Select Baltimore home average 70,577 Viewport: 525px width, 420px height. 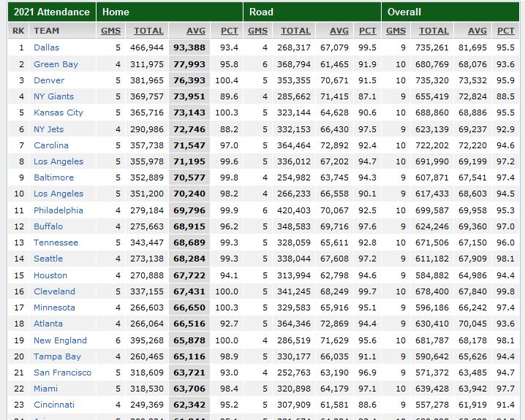(189, 177)
